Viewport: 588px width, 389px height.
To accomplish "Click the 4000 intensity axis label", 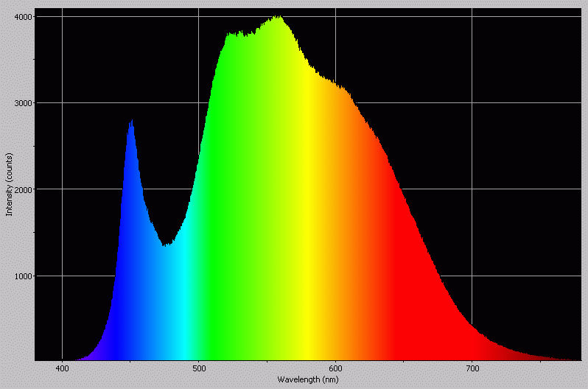I will (23, 17).
